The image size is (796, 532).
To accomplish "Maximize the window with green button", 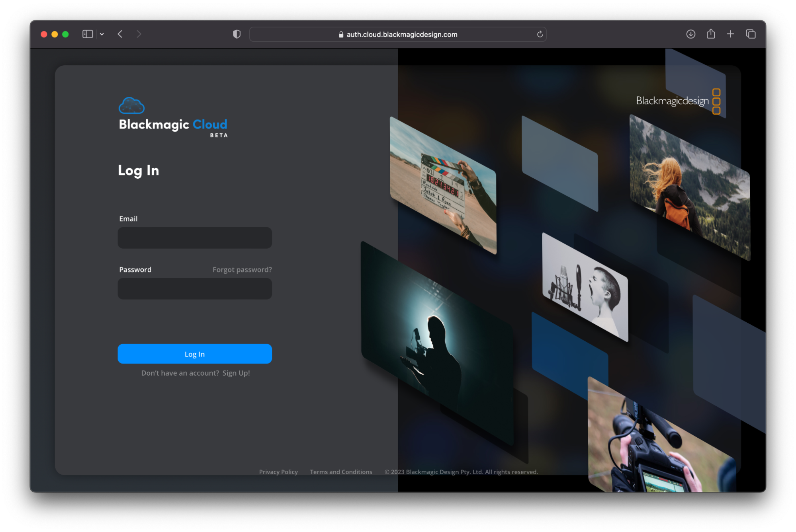I will 65,34.
